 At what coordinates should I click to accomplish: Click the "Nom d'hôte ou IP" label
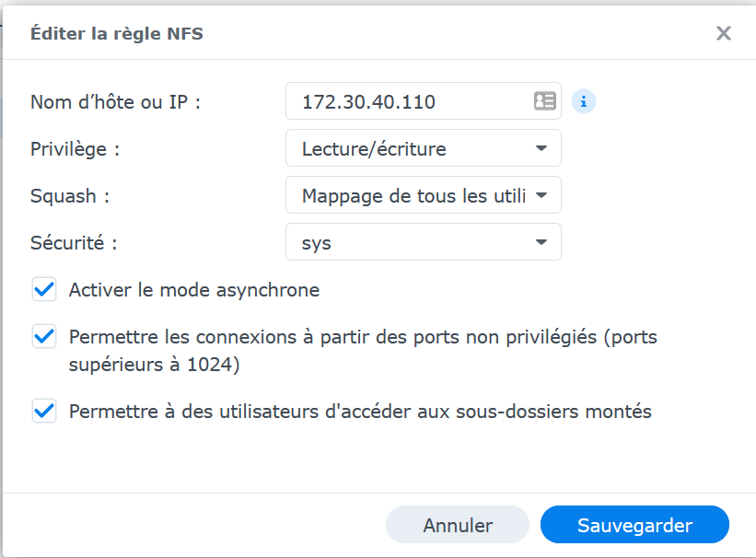click(115, 101)
